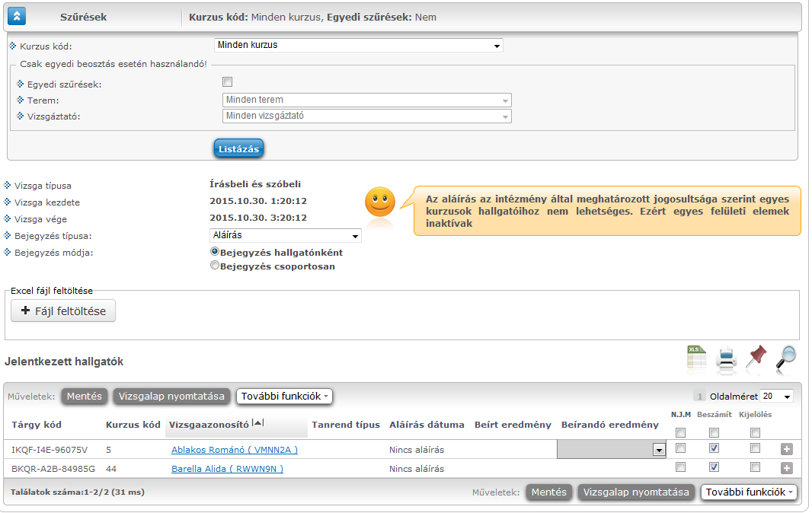Enable the Egyedi szűrések checkbox
This screenshot has width=812, height=513.
click(227, 81)
